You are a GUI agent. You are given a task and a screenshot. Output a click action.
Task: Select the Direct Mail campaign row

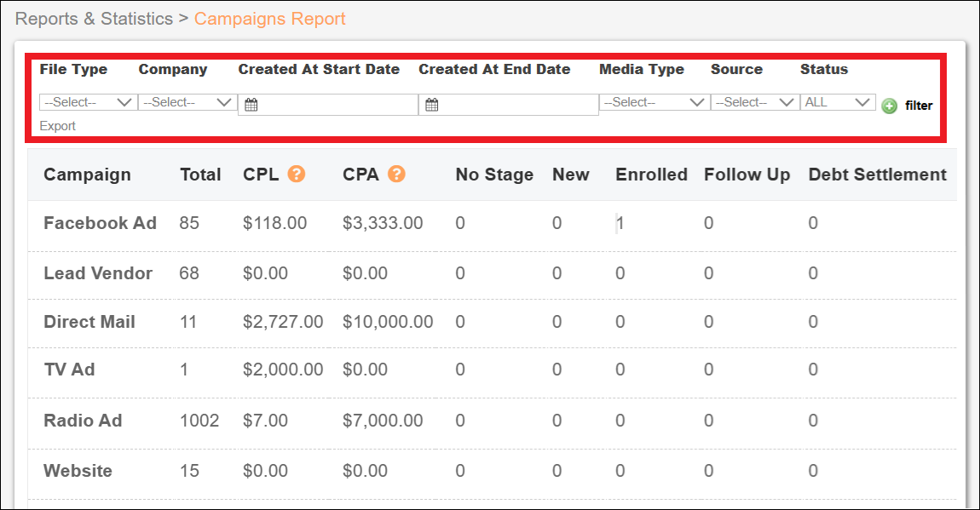[x=492, y=323]
